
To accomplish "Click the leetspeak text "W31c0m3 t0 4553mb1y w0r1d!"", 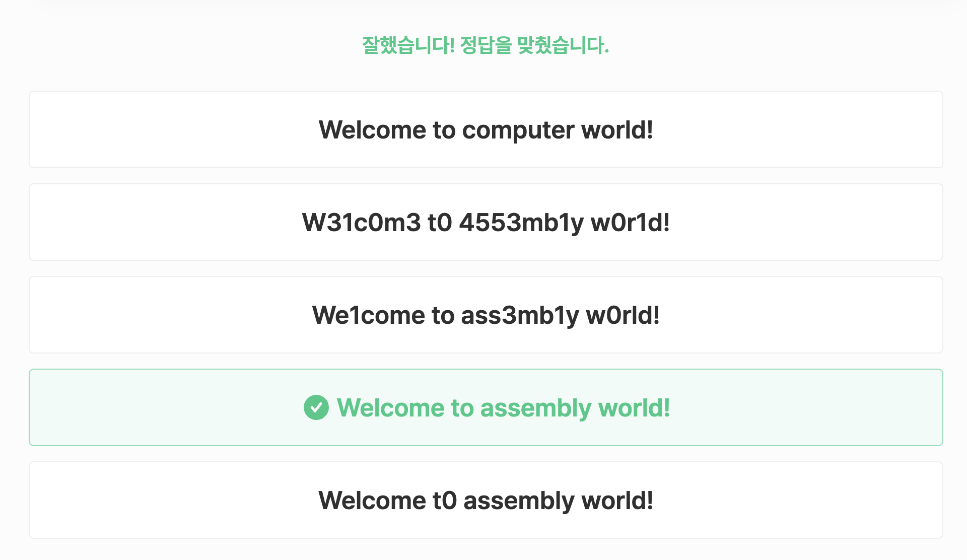I will (486, 223).
